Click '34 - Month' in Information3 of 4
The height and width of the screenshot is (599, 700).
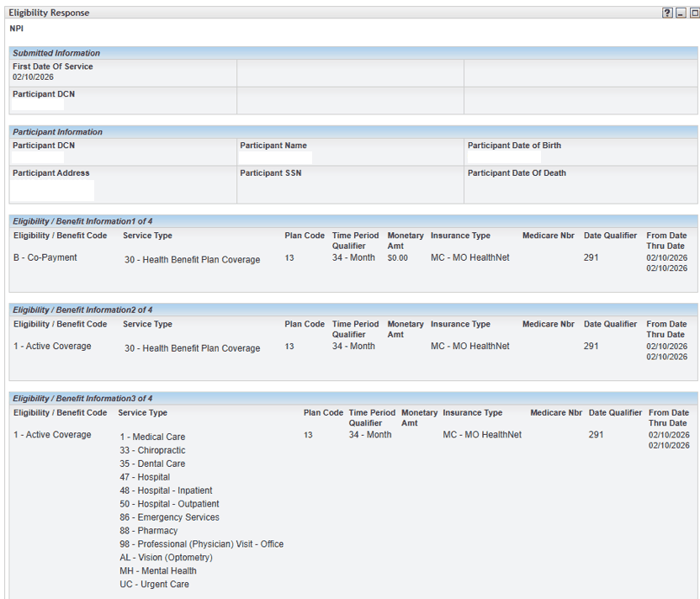[369, 434]
